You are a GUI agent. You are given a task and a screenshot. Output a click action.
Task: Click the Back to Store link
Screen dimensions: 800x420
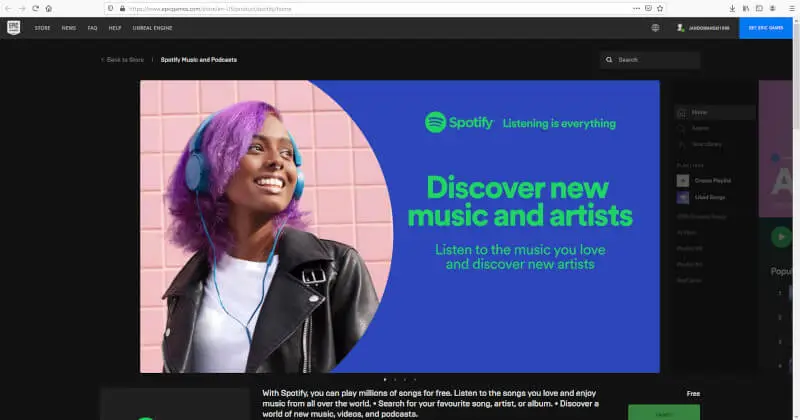(x=122, y=60)
